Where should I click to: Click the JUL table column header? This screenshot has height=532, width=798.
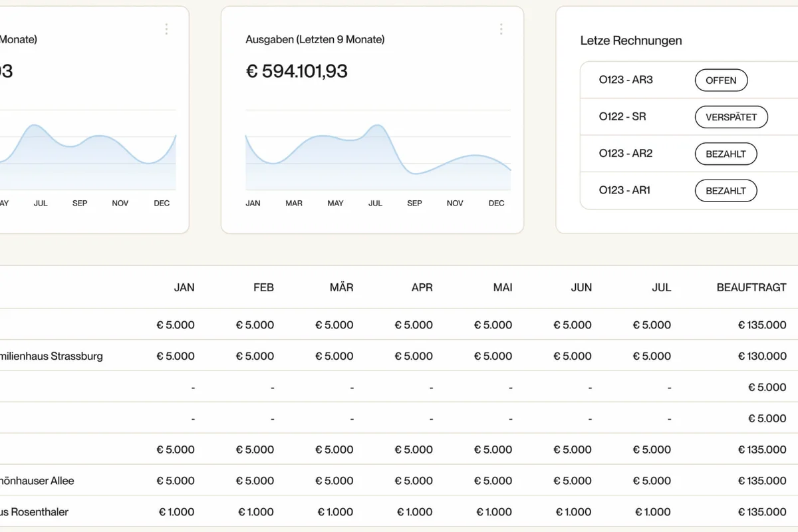tap(662, 288)
